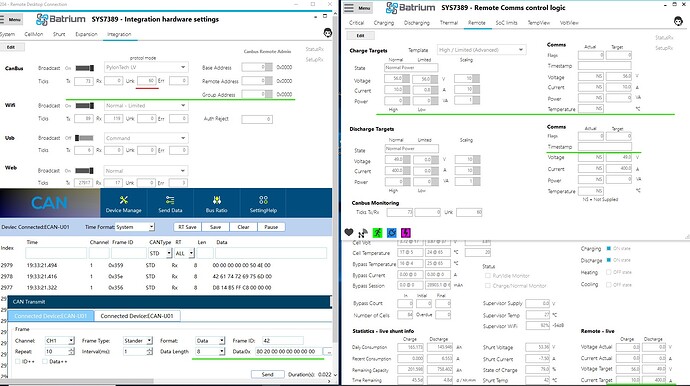
Task: Click the Save button in CAN log
Action: click(215, 227)
